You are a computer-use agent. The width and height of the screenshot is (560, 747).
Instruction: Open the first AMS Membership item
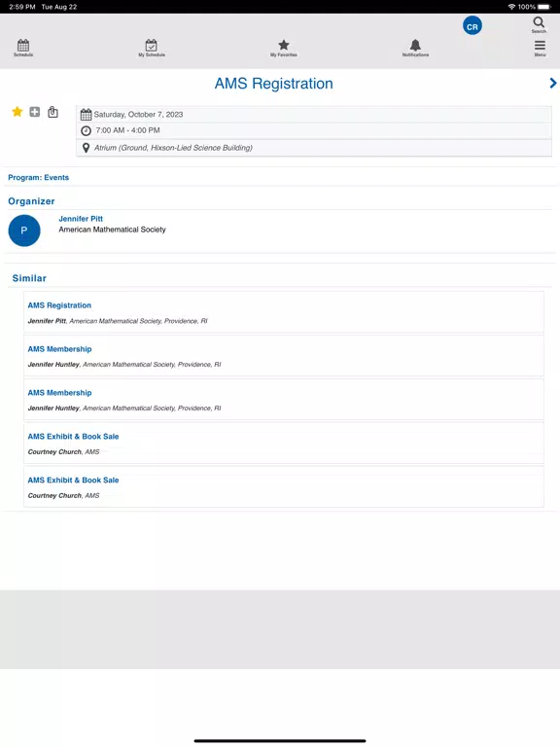point(284,356)
